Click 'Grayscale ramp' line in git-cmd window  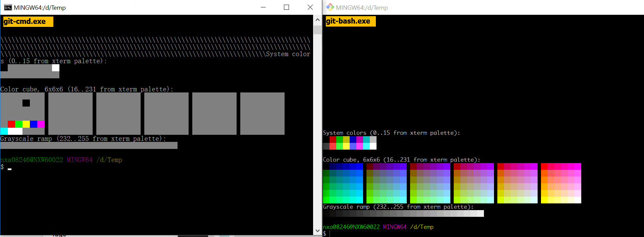point(83,139)
